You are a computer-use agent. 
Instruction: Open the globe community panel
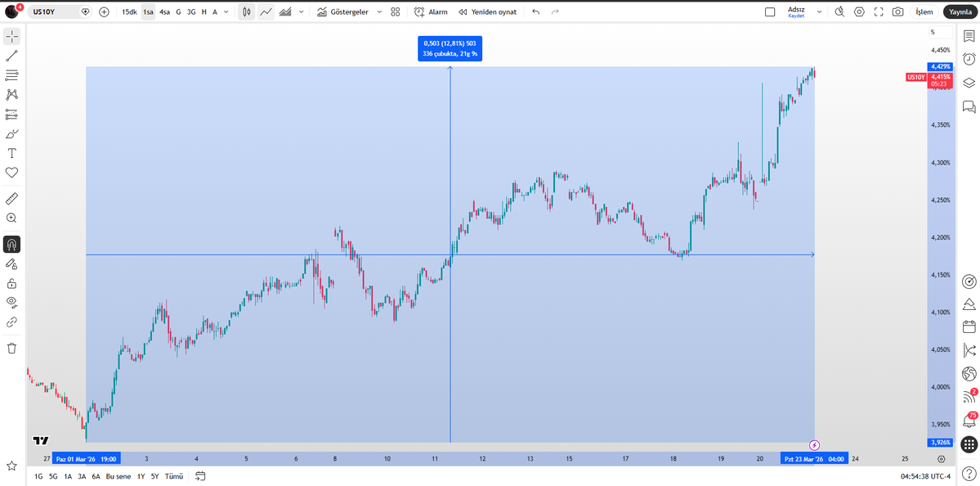pos(969,373)
